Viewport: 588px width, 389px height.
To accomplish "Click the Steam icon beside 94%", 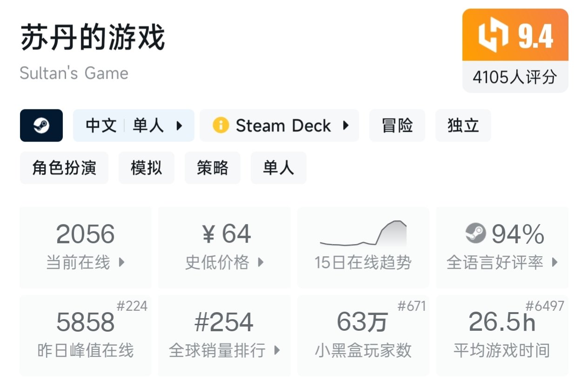I will (475, 233).
